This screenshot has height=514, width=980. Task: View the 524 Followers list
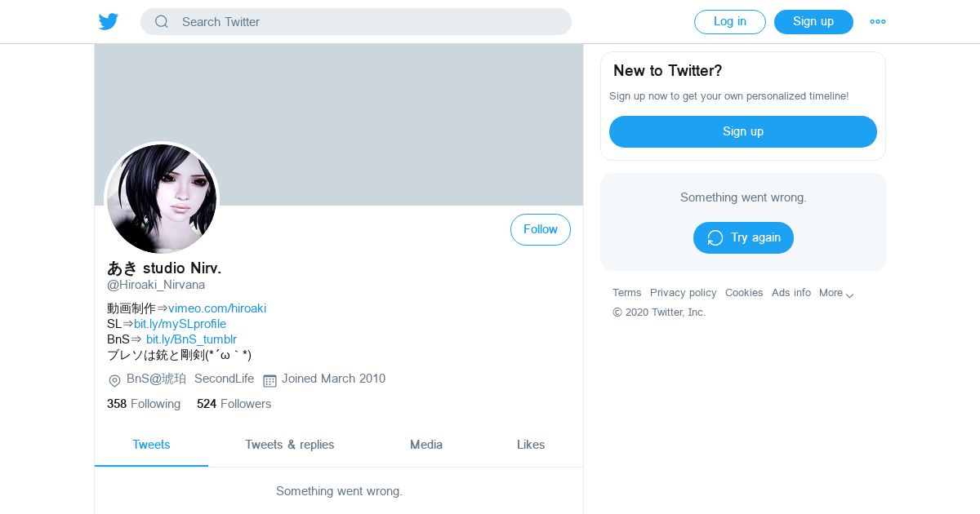click(x=234, y=404)
